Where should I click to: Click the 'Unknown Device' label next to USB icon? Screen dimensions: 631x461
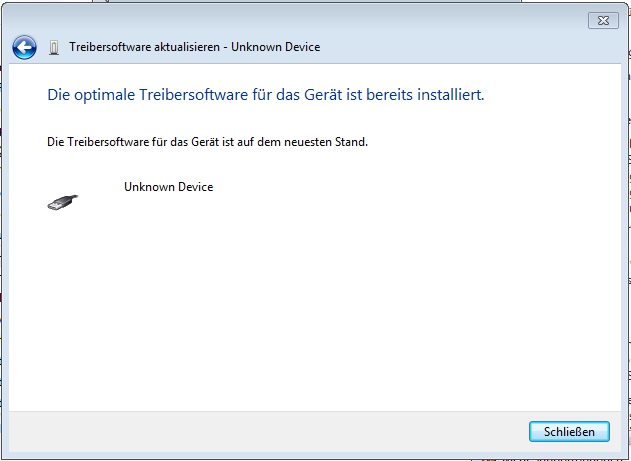pyautogui.click(x=169, y=187)
